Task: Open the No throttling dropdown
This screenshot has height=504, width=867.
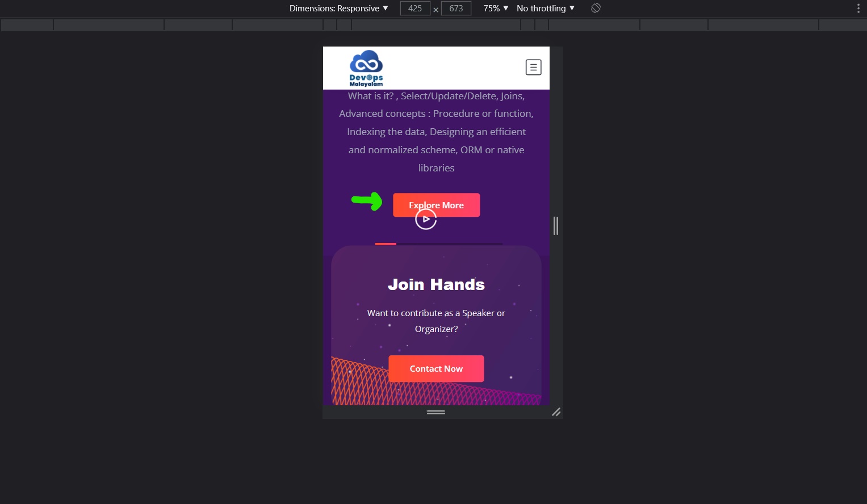Action: point(544,8)
